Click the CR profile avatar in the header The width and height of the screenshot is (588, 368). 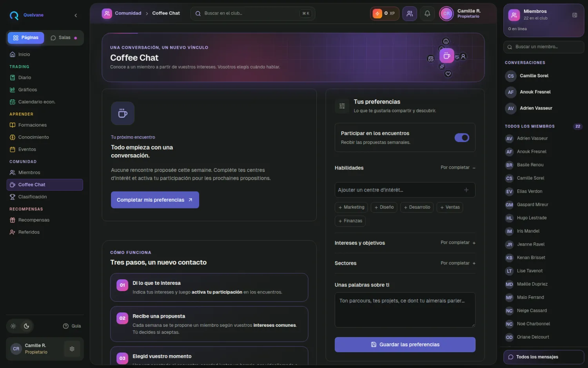[x=446, y=14]
